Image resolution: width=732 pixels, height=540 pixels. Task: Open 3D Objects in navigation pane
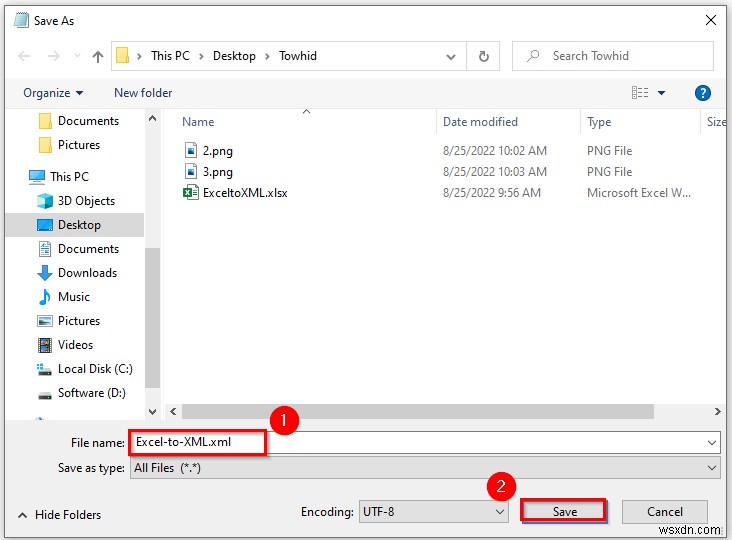click(x=76, y=201)
